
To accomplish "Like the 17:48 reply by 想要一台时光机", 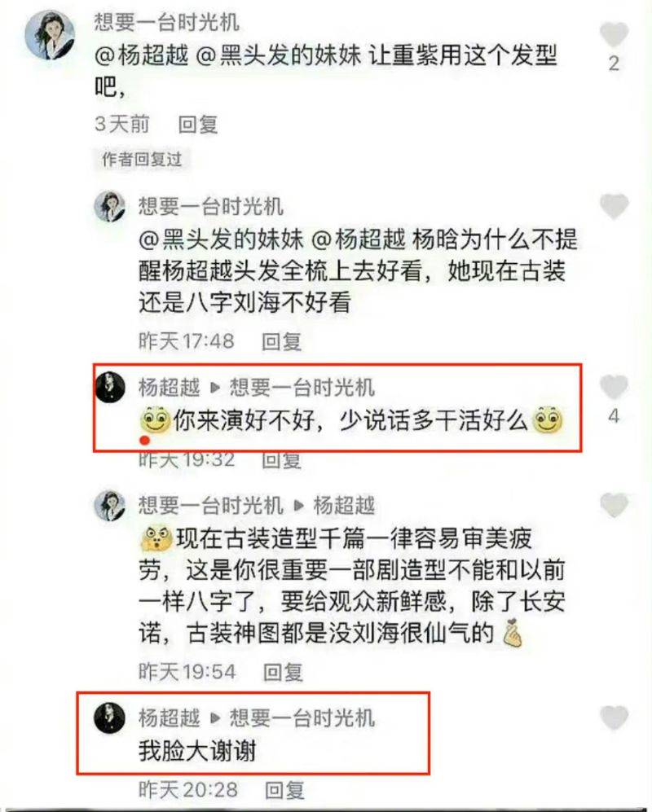I will (x=614, y=206).
